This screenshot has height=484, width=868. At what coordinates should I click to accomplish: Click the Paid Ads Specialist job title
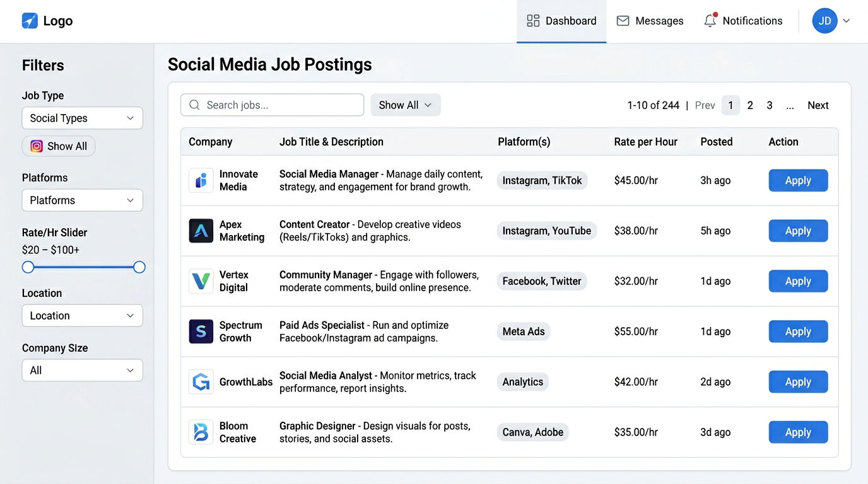[x=322, y=325]
